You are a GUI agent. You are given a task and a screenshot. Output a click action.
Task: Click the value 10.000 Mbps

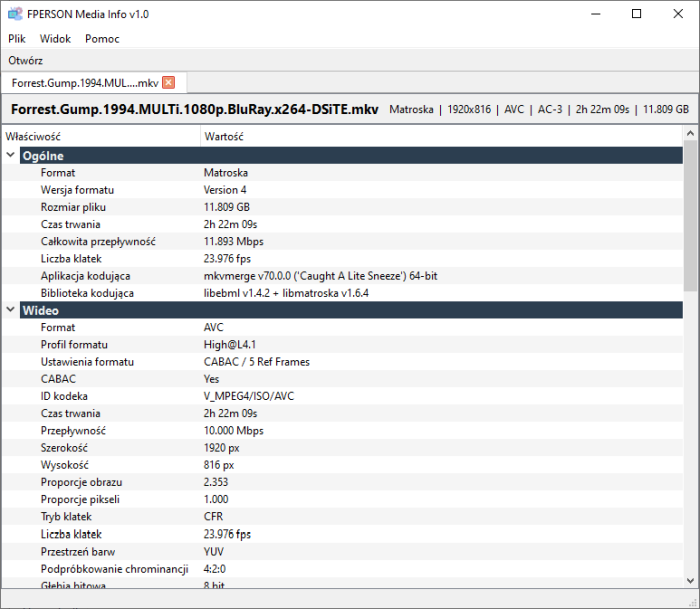pos(233,430)
